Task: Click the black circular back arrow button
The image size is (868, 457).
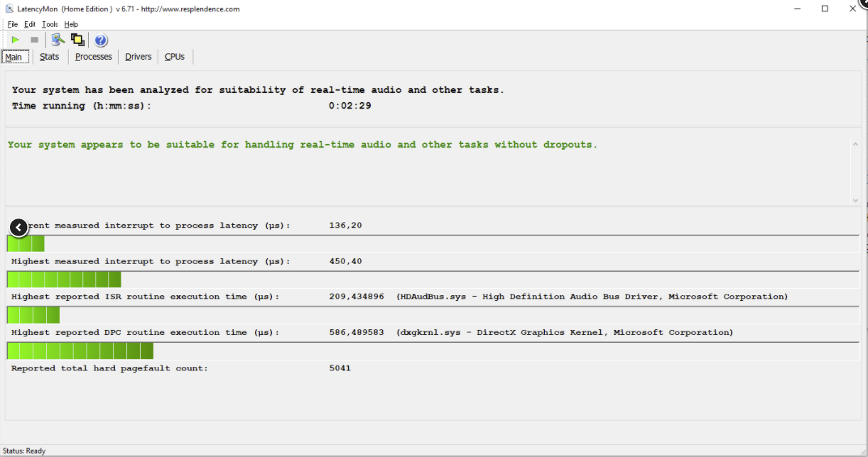Action: pyautogui.click(x=18, y=227)
